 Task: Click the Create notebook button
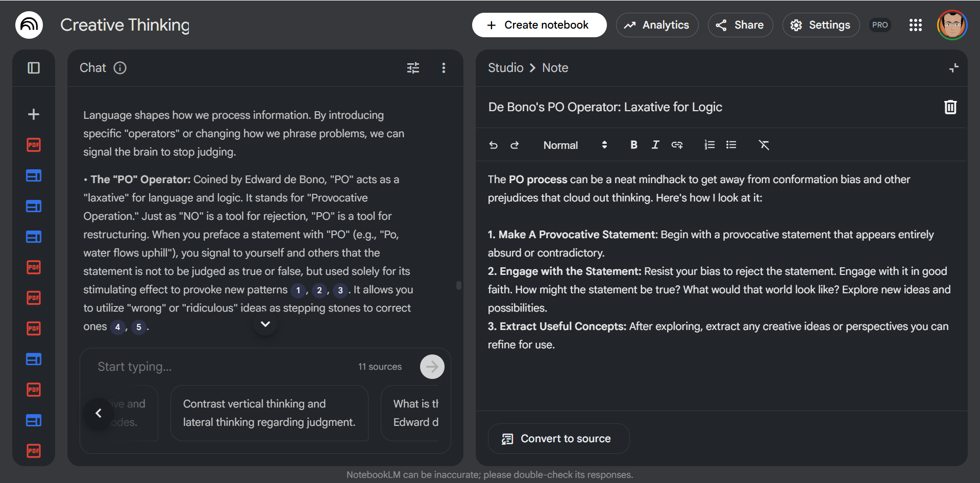pos(539,25)
